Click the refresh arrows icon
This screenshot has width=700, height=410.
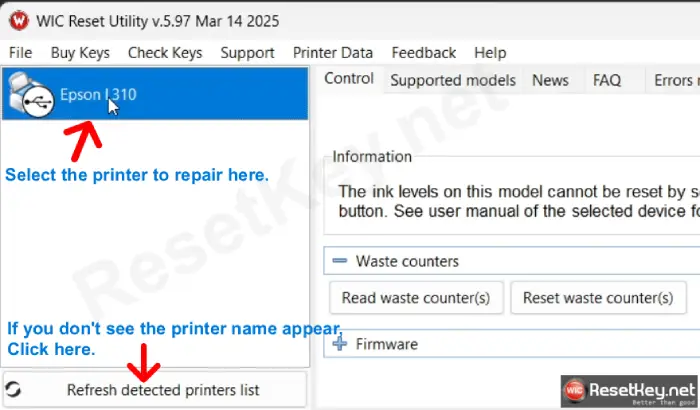(13, 389)
